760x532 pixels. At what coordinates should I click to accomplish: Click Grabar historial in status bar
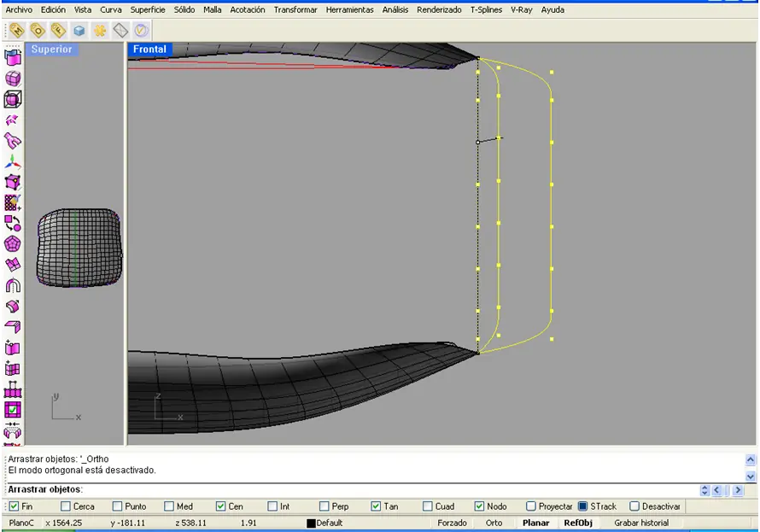(x=641, y=523)
